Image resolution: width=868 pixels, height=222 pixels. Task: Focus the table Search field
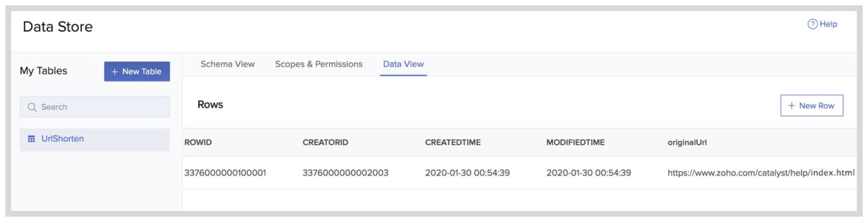tap(95, 107)
